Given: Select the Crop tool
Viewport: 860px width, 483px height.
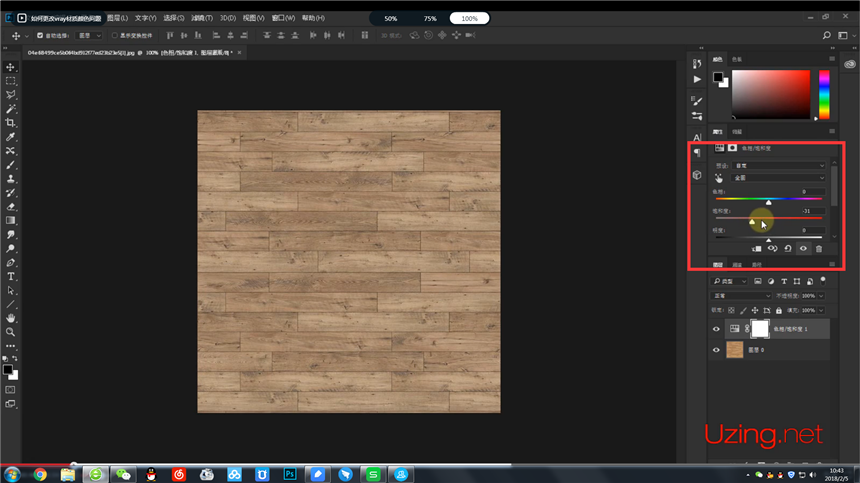Looking at the screenshot, I should (11, 122).
